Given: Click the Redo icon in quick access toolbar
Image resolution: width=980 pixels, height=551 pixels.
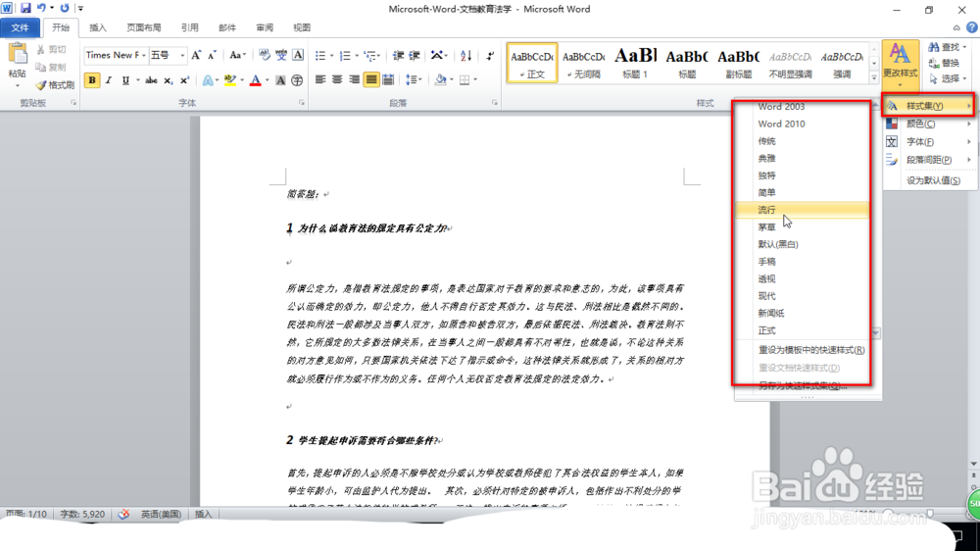Looking at the screenshot, I should click(64, 8).
